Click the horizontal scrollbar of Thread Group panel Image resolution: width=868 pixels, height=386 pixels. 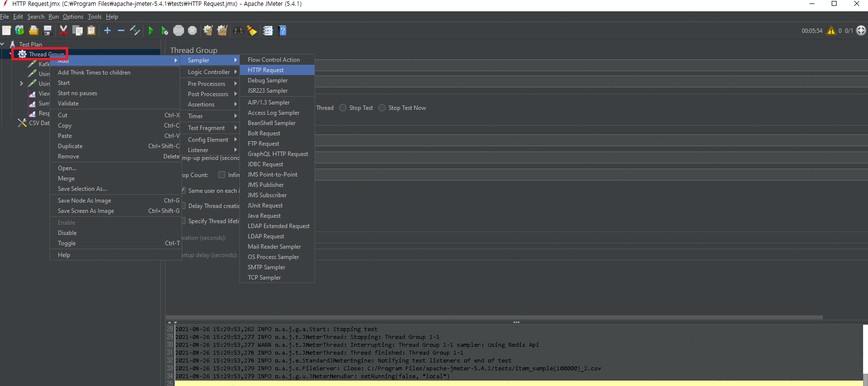[495, 317]
